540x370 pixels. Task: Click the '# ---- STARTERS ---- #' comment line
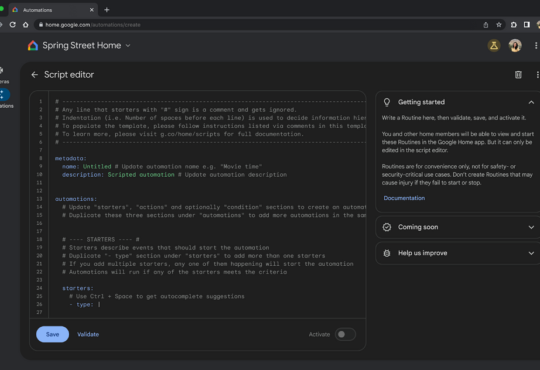click(101, 239)
